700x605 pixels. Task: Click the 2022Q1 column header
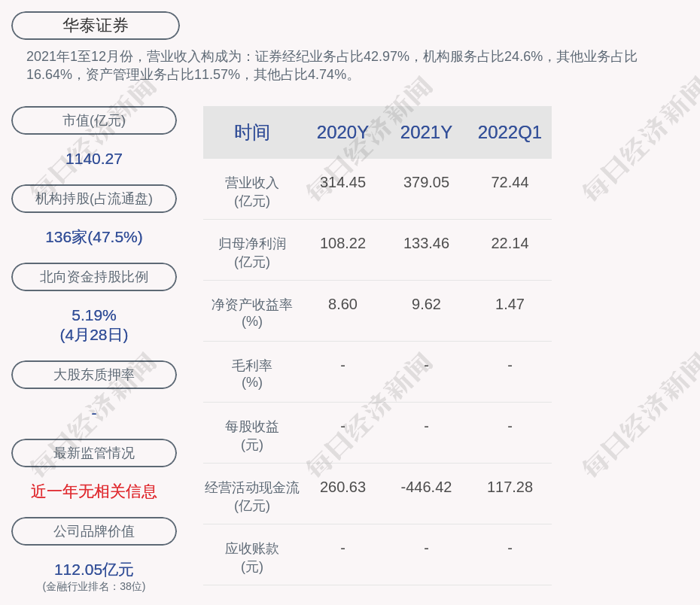(510, 132)
